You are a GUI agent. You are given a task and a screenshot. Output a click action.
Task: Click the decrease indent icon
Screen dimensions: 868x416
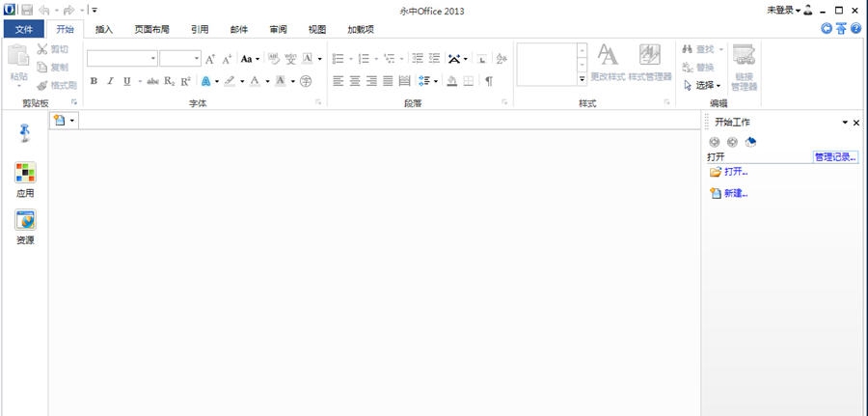418,59
